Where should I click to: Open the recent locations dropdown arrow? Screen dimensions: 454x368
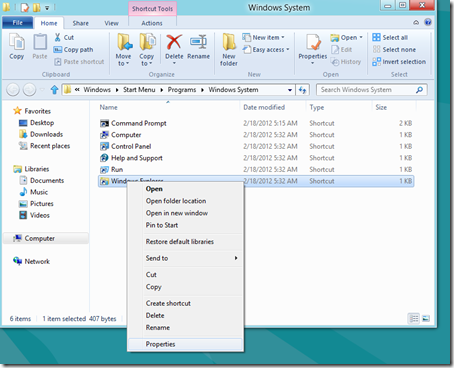42,90
